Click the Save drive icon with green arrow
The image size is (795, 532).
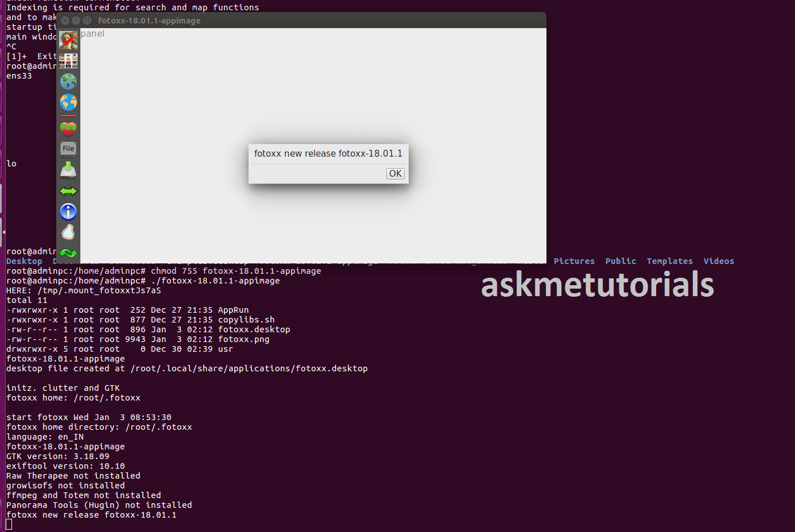coord(68,170)
